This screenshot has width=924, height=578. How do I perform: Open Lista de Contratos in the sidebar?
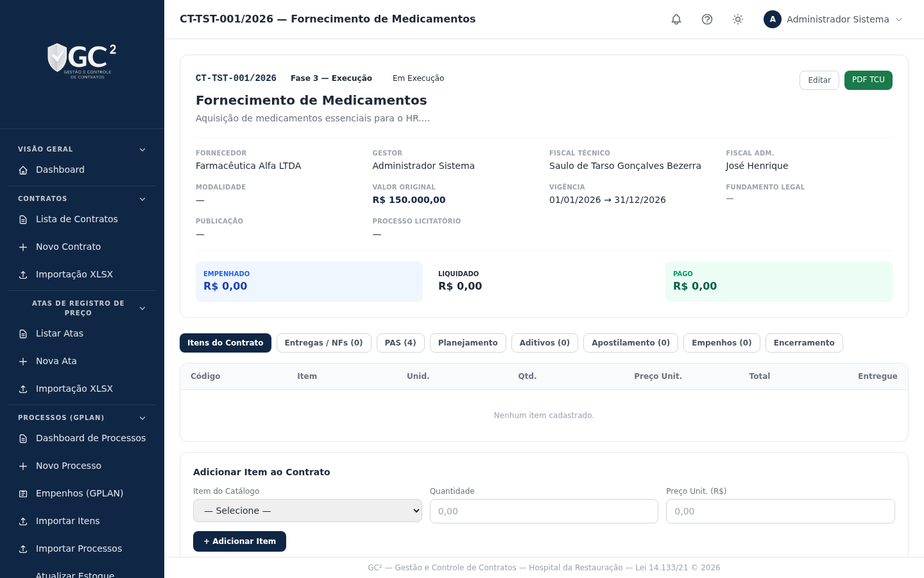click(82, 220)
